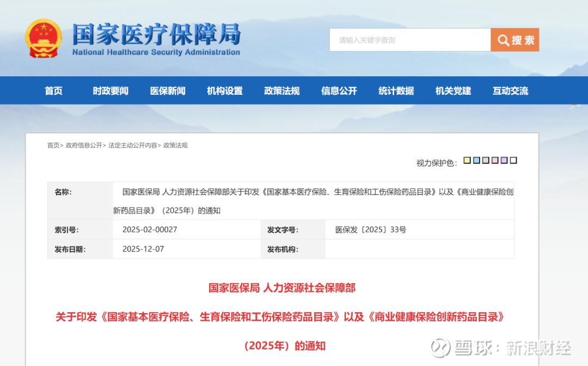Click the 发布日期: label cell
The image size is (588, 366).
click(x=80, y=249)
